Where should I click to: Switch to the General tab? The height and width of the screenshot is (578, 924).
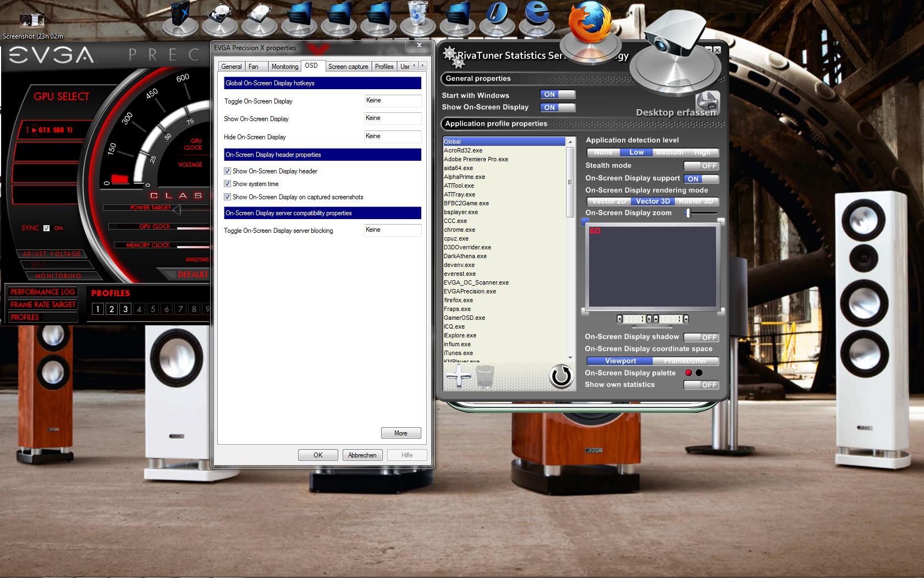coord(231,67)
